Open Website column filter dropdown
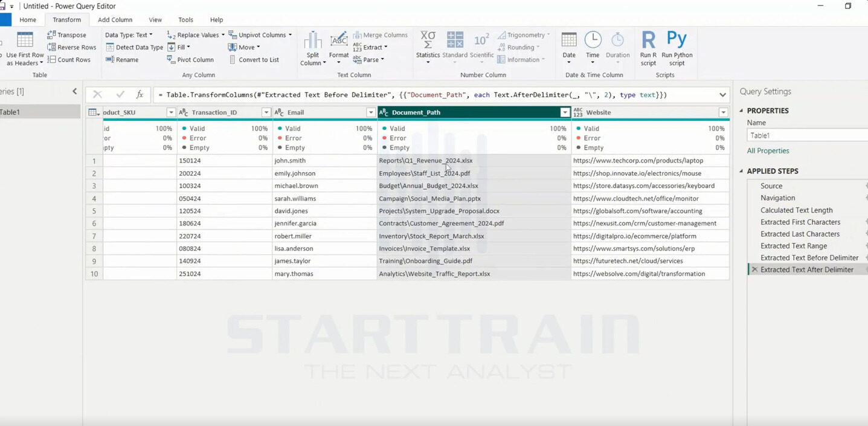Screen dimensions: 868x426 point(723,112)
